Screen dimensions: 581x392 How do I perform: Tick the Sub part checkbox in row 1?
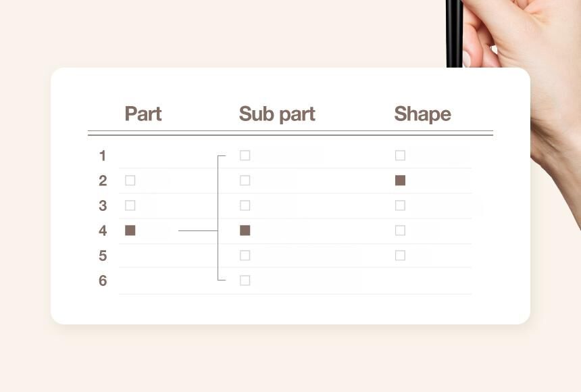[x=245, y=155]
